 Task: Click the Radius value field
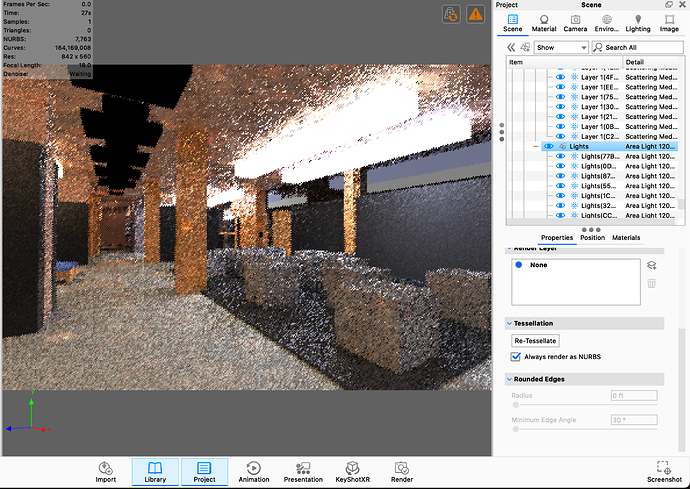(634, 395)
